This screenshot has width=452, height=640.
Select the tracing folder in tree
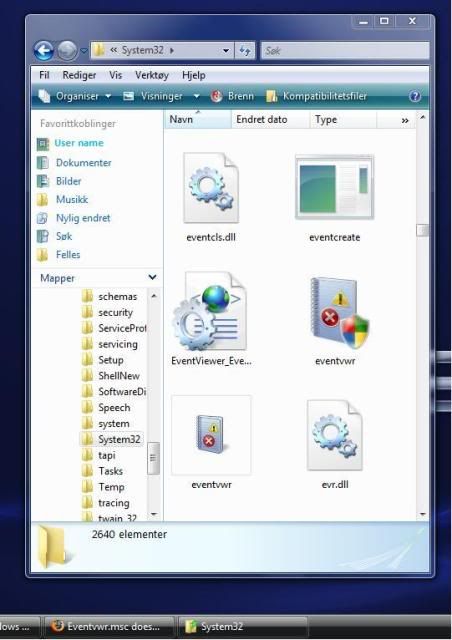[x=106, y=503]
